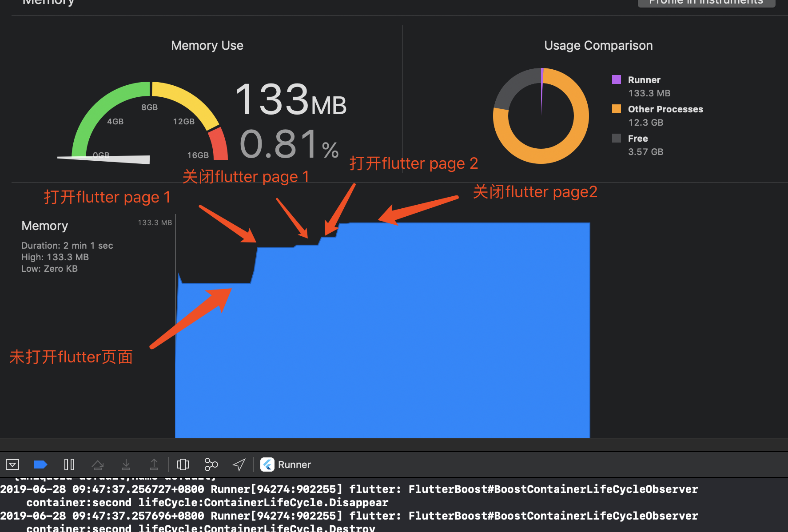Select the Runner legend entry

tap(644, 79)
